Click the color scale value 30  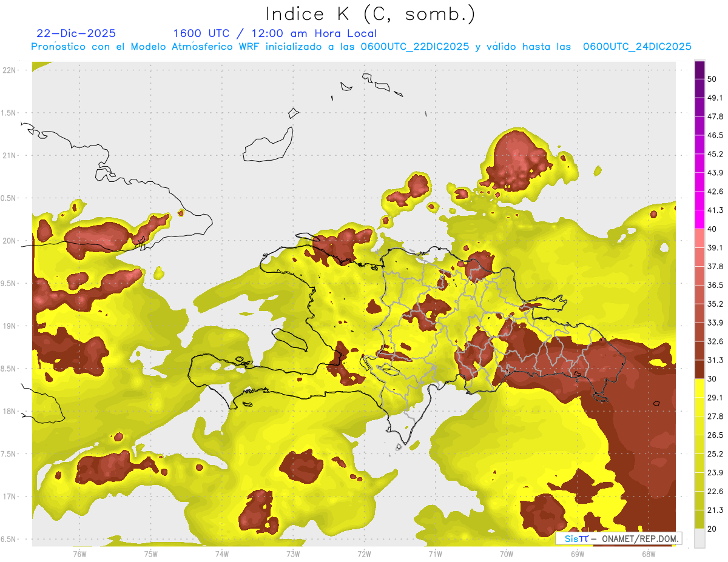712,379
